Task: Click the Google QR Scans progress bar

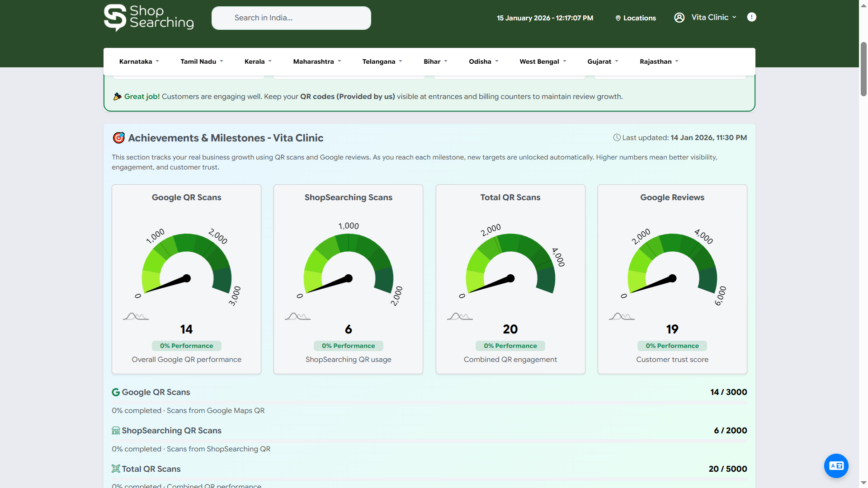Action: pos(429,402)
